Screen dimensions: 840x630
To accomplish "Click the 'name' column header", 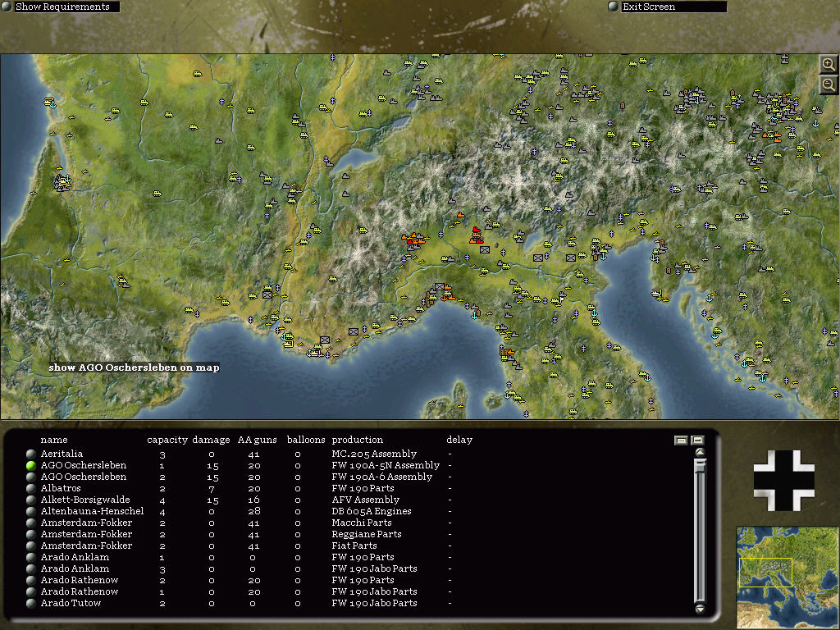I will click(54, 440).
